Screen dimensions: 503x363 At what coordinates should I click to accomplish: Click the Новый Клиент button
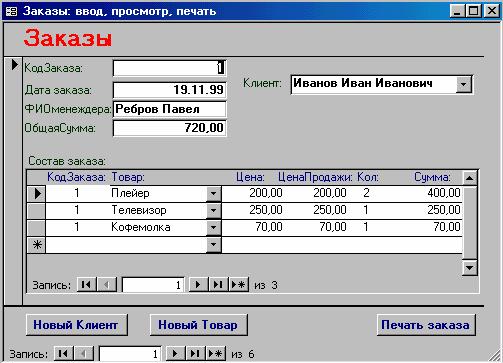(x=76, y=325)
